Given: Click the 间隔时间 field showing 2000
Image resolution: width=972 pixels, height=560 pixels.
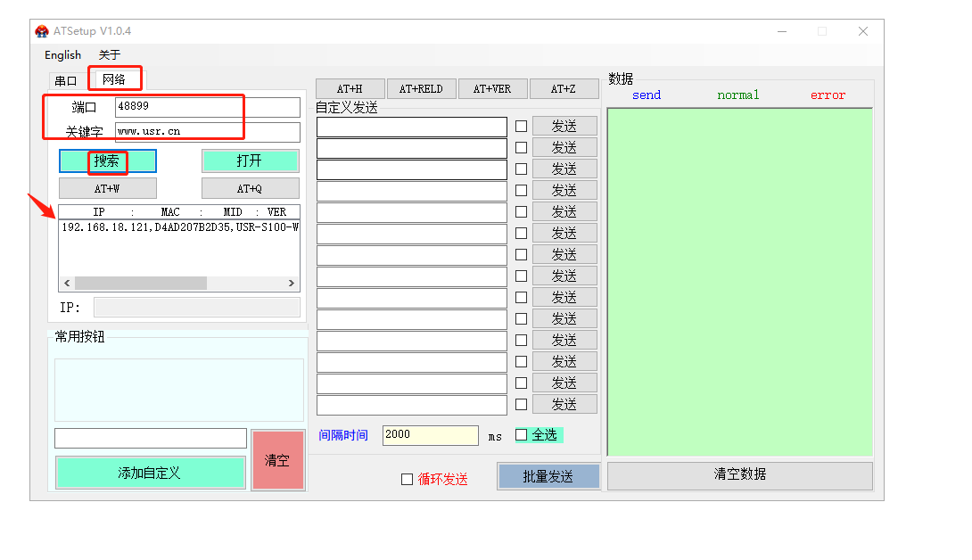Looking at the screenshot, I should [430, 435].
